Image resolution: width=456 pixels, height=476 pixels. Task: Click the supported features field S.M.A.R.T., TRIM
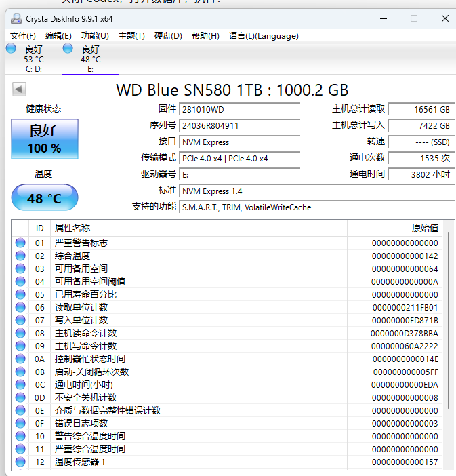317,207
